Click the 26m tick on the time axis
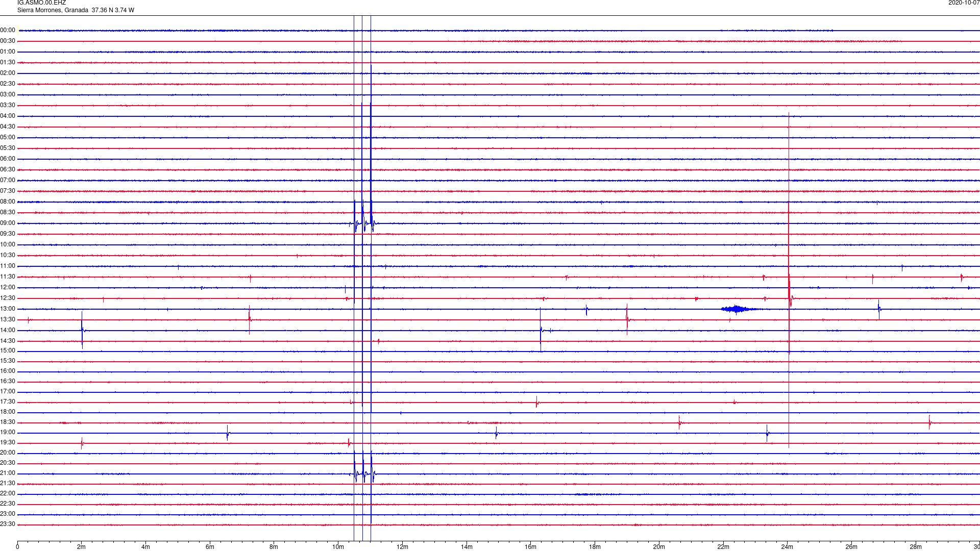The width and height of the screenshot is (980, 551). [851, 547]
